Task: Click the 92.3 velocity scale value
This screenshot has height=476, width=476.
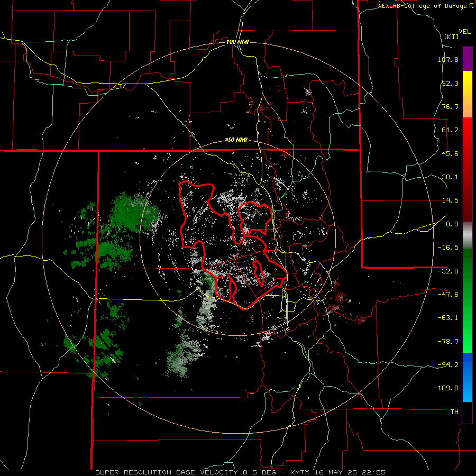Action: (x=450, y=83)
